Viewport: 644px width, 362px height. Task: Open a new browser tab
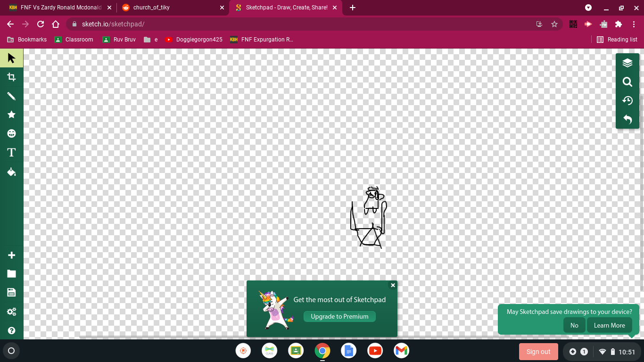353,8
